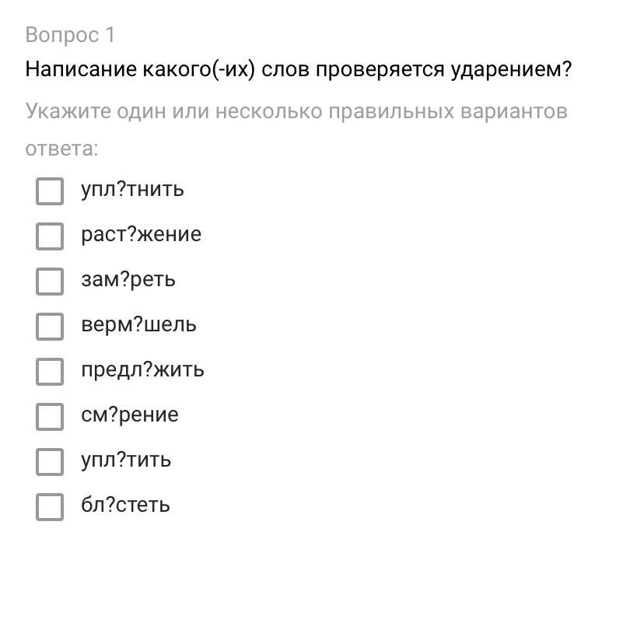Click the word 'ответа:' in the hint
644x644 pixels.
[61, 149]
